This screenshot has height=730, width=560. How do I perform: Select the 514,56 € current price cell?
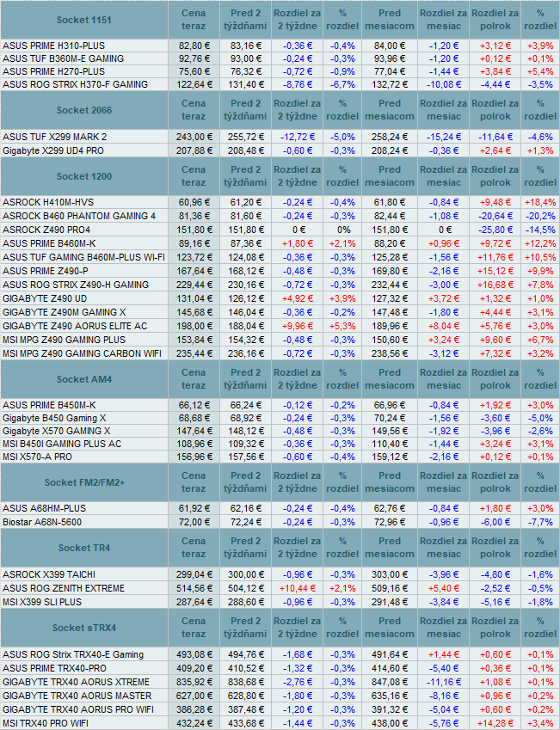point(194,588)
